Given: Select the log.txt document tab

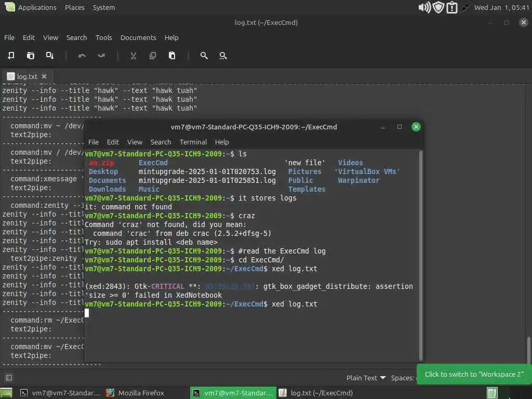Looking at the screenshot, I should 27,76.
